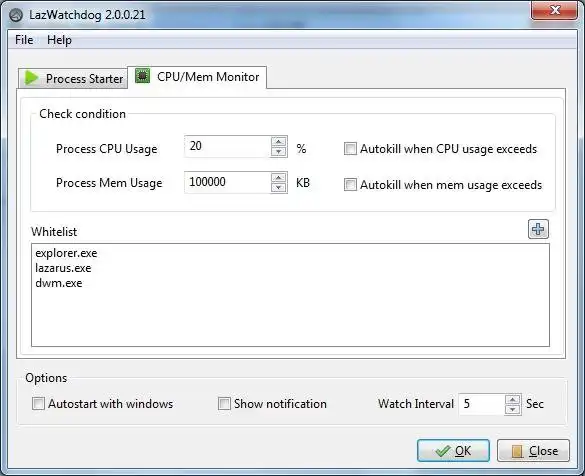Increase Process CPU Usage with up arrow
Image resolution: width=585 pixels, height=476 pixels.
point(279,141)
